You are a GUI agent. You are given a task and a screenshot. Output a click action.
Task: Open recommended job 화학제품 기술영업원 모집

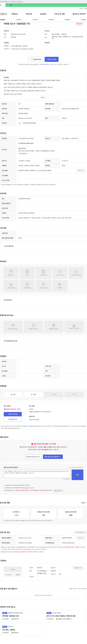[11, 616]
